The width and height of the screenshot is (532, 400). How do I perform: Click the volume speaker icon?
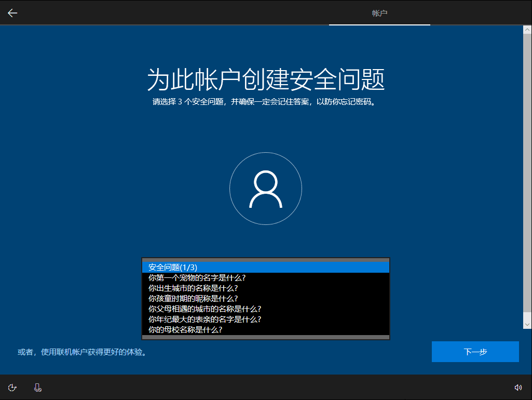click(517, 388)
